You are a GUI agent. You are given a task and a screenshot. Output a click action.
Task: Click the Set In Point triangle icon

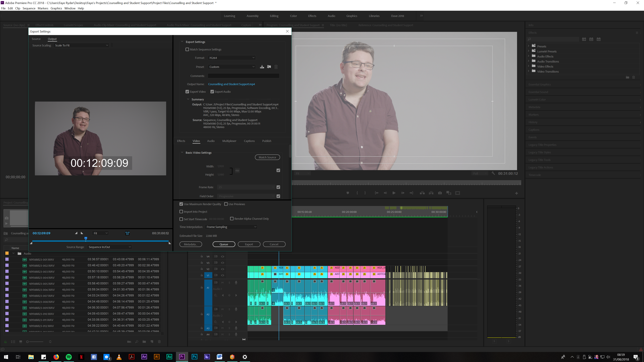coord(76,233)
